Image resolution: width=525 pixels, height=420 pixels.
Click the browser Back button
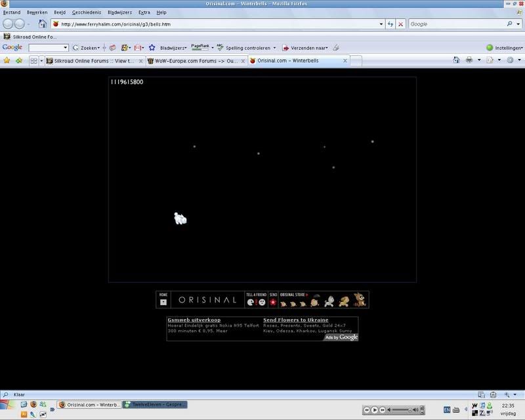tap(8, 24)
